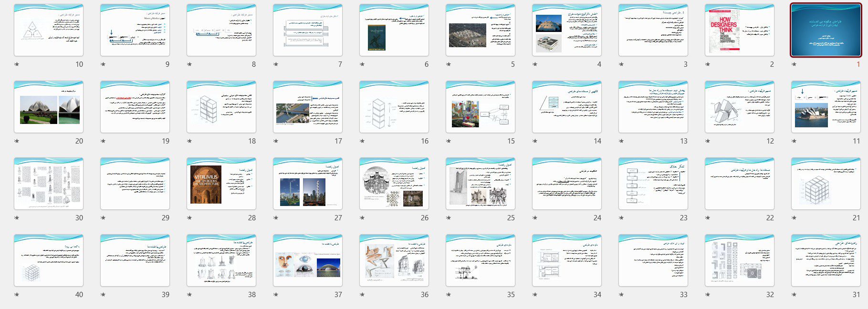868x309 pixels.
Task: Choose the Lotus Temple photos slide 20
Action: pyautogui.click(x=49, y=107)
